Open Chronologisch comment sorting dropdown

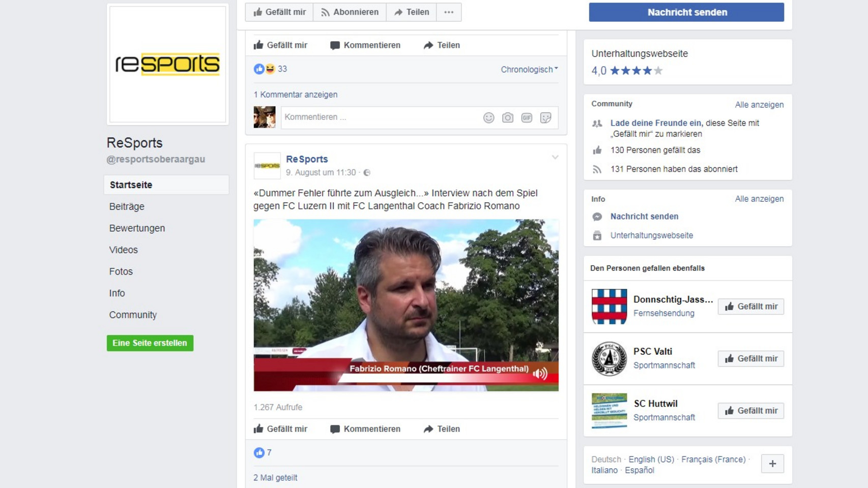tap(529, 69)
